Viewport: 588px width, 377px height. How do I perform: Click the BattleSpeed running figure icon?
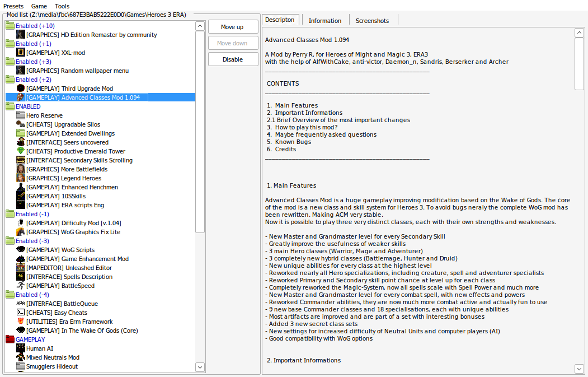click(x=21, y=285)
